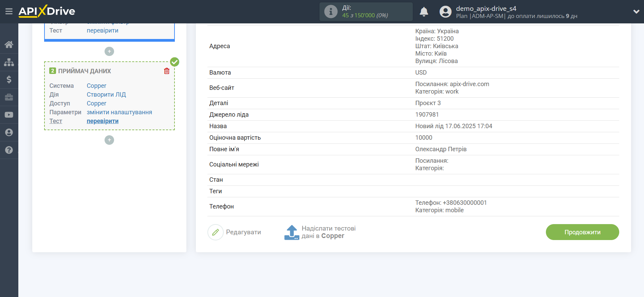
Task: Delete the ПРИЙМАЧ ДАНИХ block via trash icon
Action: coord(167,71)
